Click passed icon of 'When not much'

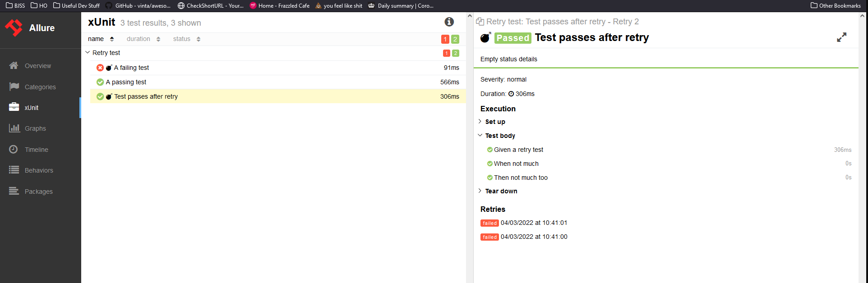coord(490,164)
